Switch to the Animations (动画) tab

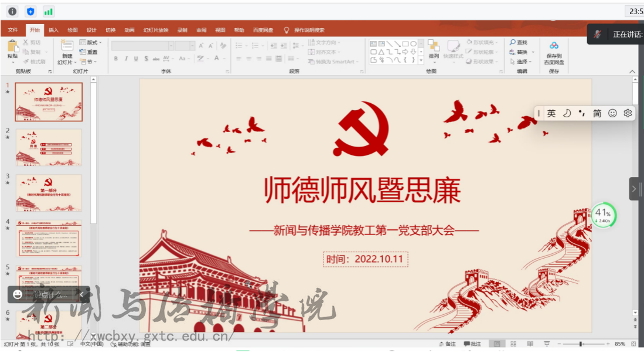[130, 30]
